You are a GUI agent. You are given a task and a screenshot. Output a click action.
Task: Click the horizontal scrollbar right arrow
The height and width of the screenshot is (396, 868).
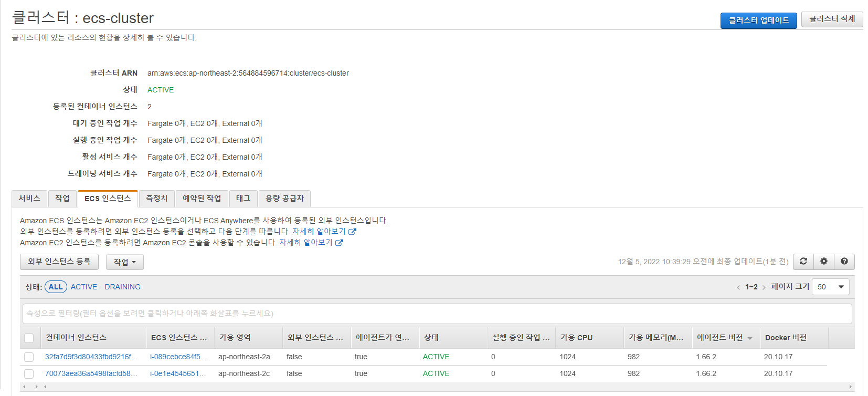850,387
